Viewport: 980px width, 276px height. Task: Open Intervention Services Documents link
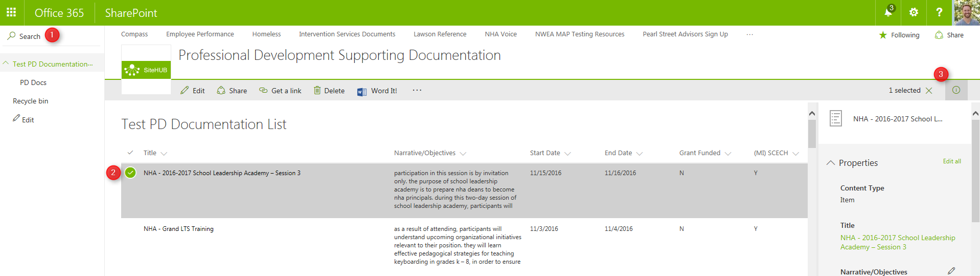[x=347, y=34]
